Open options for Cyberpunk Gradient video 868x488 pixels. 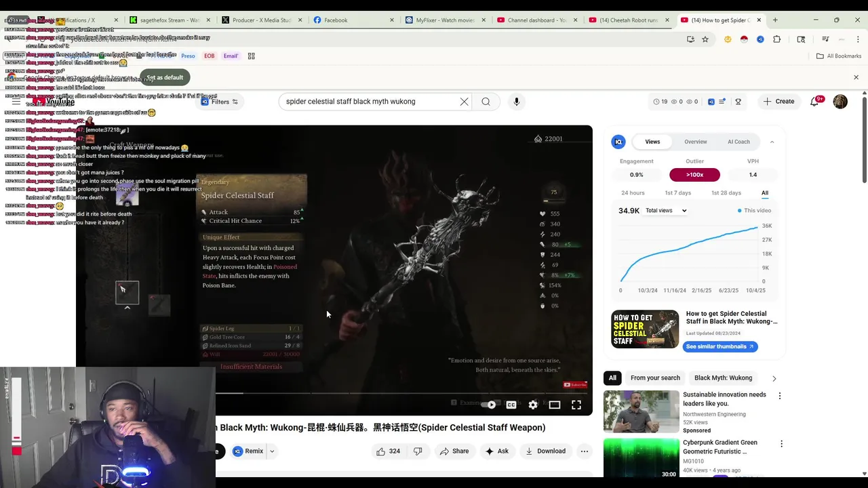tap(781, 444)
